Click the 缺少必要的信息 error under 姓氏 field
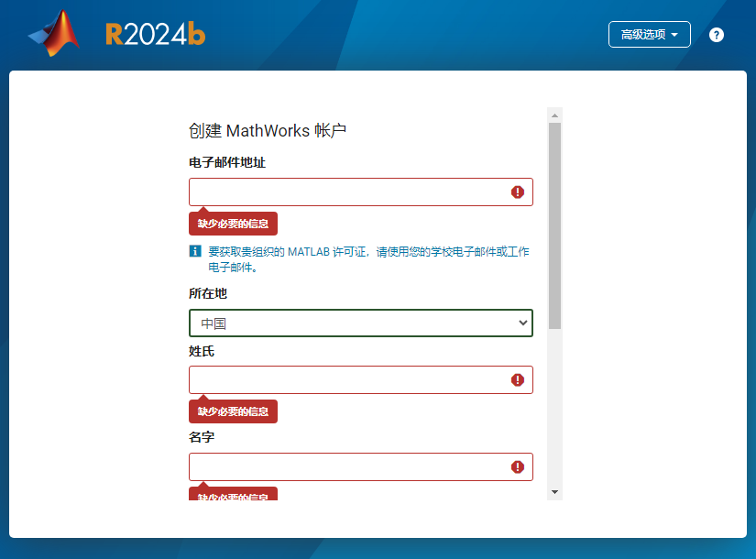 coord(233,411)
